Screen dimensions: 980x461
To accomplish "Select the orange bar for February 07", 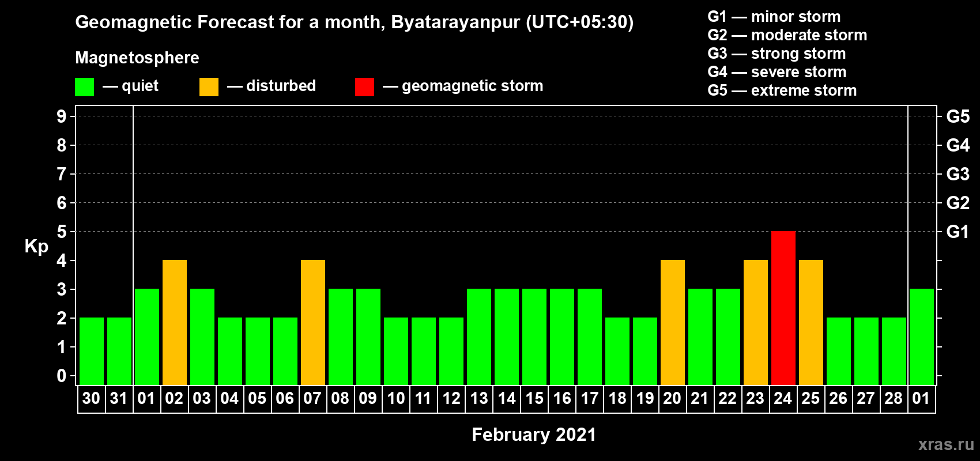I will (x=313, y=323).
